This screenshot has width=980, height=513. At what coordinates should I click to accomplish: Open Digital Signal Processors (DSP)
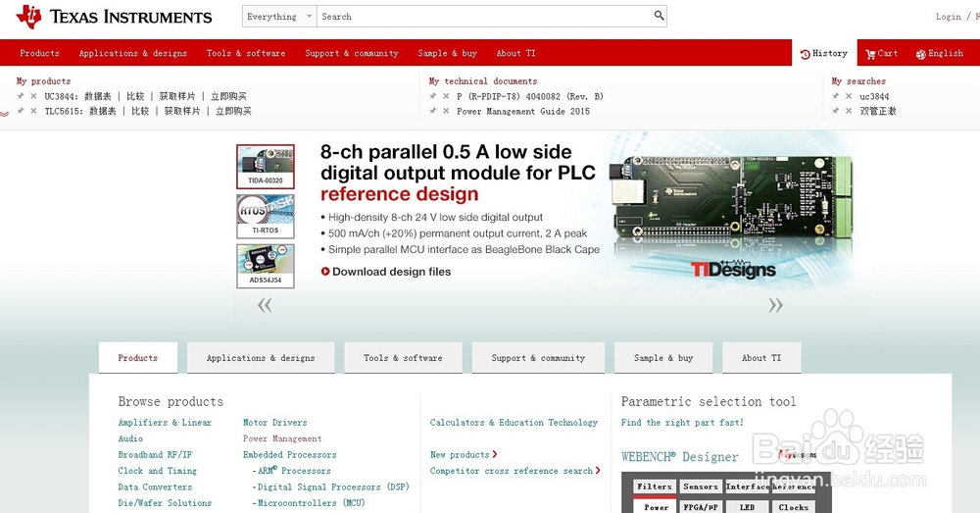[333, 487]
